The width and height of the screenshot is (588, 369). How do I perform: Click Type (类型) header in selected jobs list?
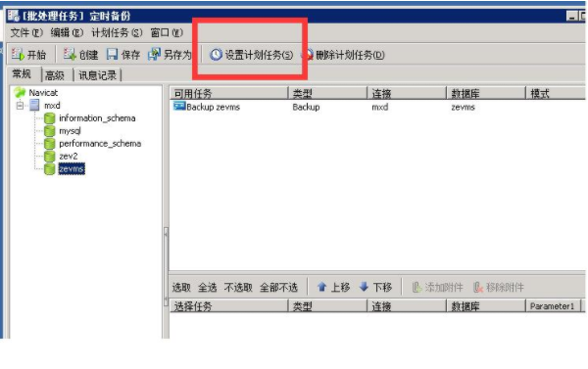pos(327,306)
